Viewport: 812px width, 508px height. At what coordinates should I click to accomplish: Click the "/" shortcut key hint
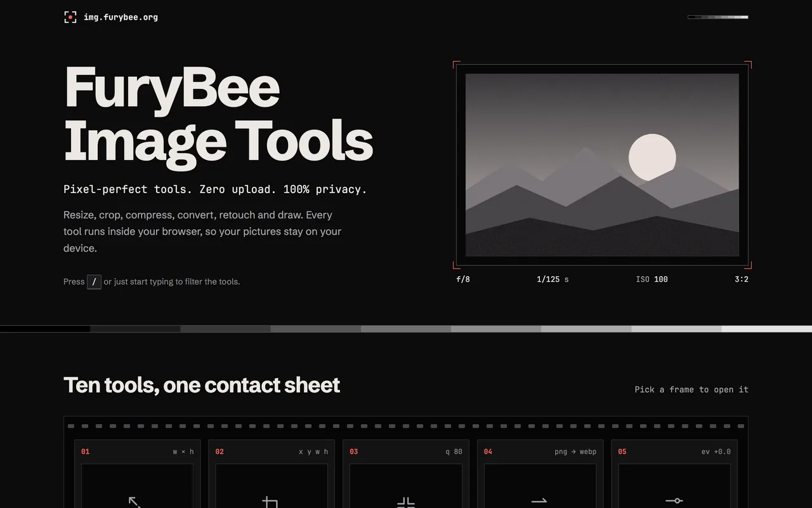pyautogui.click(x=94, y=281)
